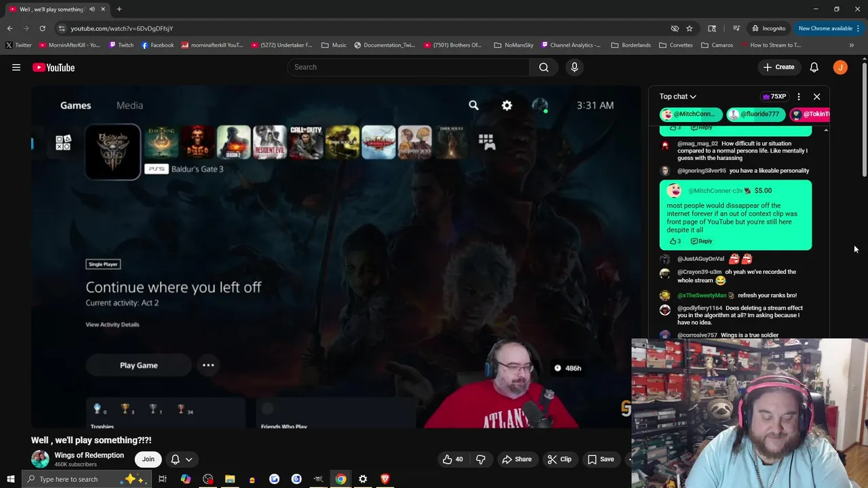Image resolution: width=868 pixels, height=488 pixels.
Task: Open the NoMansSky bookmarks folder
Action: coord(513,45)
